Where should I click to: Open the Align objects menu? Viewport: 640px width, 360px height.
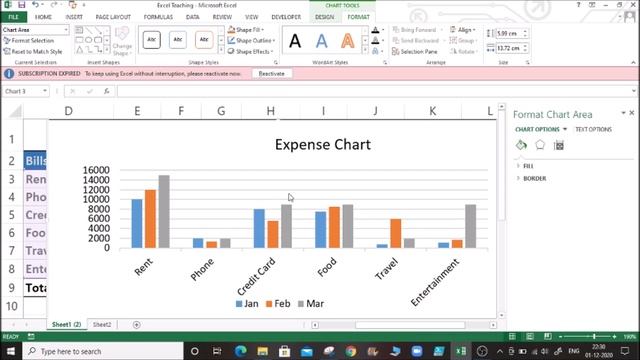tap(463, 30)
